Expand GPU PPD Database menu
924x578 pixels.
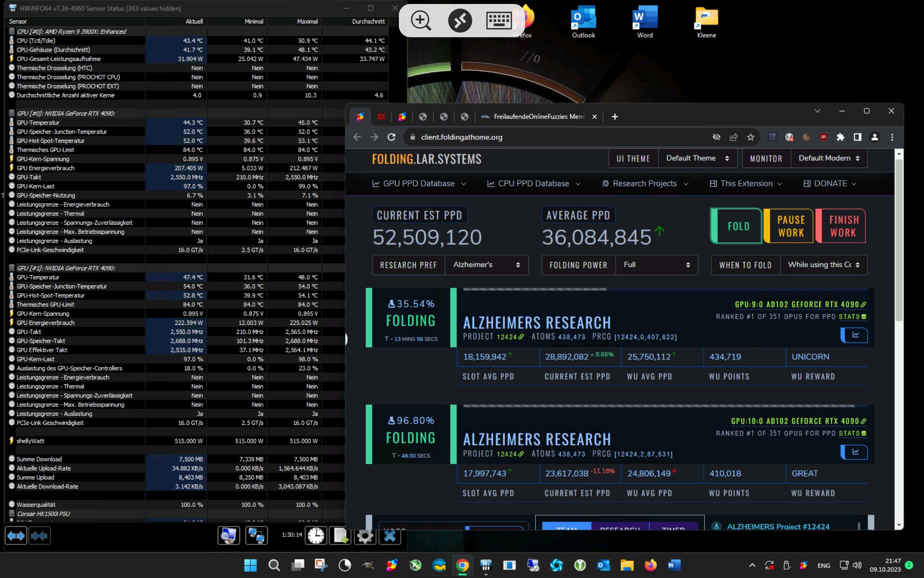click(x=419, y=184)
